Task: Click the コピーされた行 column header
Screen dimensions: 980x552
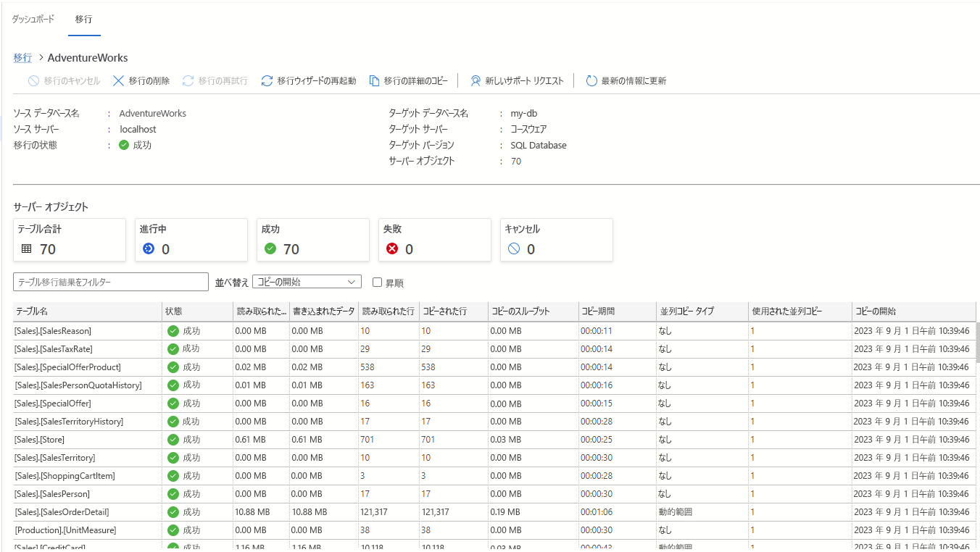Action: click(x=453, y=311)
